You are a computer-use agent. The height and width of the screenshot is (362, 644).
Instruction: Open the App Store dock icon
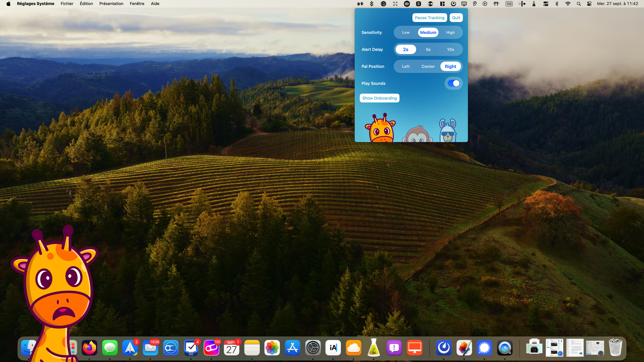292,348
